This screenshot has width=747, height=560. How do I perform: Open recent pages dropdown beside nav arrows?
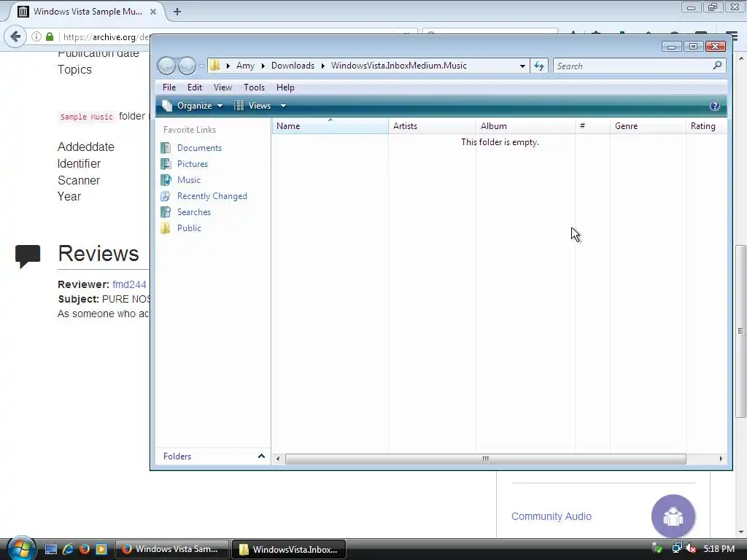tap(201, 66)
